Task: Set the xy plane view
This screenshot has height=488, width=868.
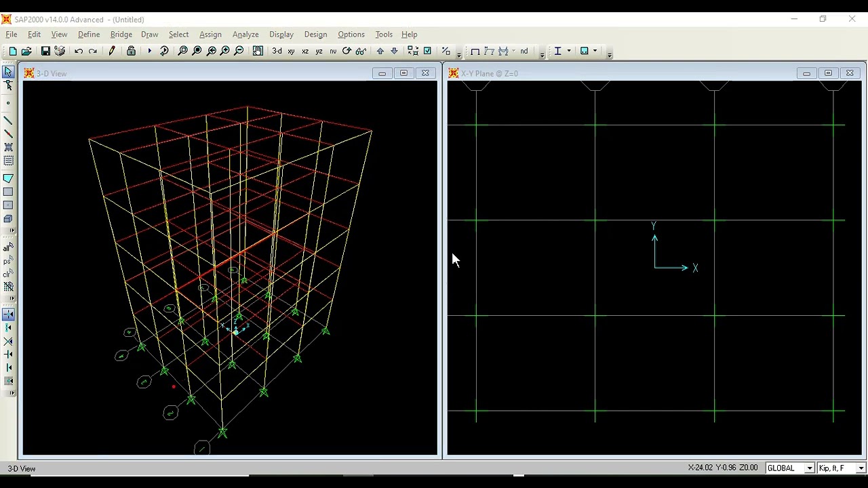Action: pos(291,51)
